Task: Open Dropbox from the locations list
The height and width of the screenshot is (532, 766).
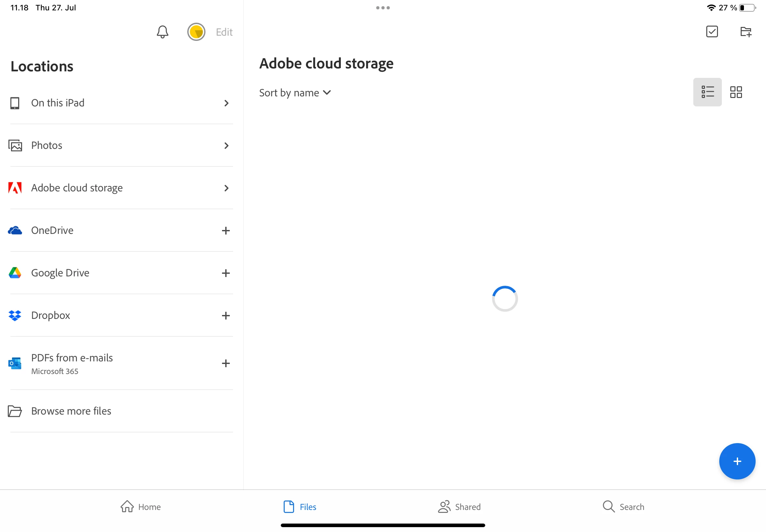Action: coord(51,315)
